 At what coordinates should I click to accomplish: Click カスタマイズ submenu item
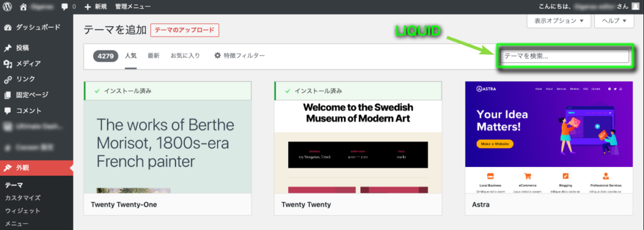[23, 198]
